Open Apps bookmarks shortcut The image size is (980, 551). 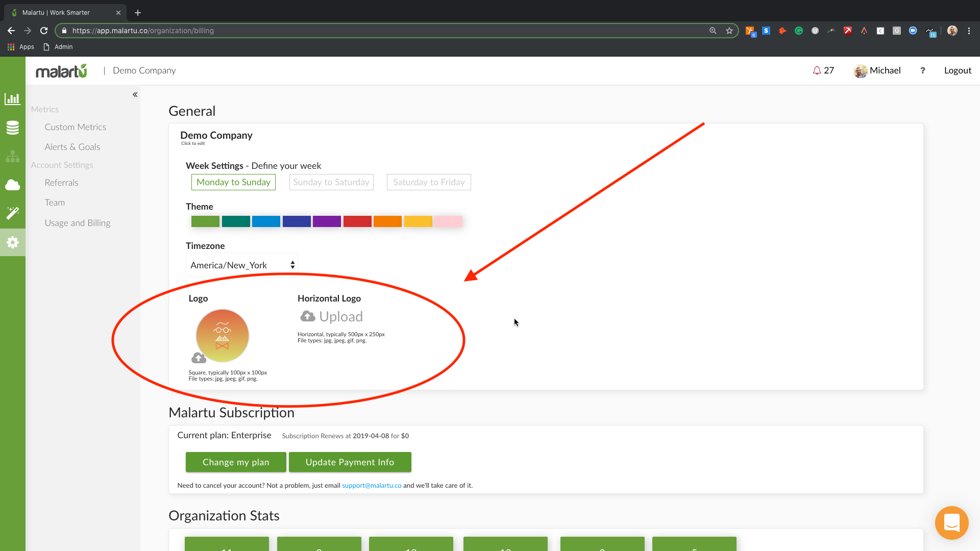(x=21, y=47)
